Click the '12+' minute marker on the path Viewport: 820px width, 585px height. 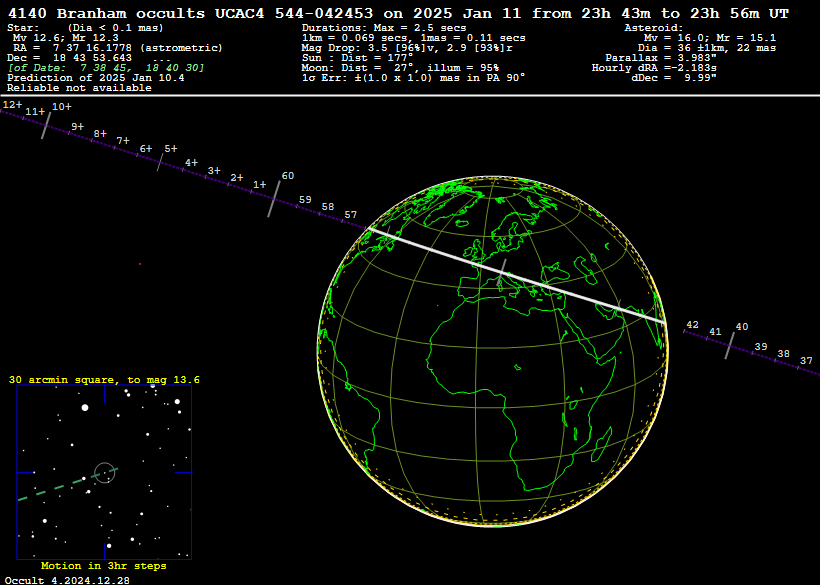(x=12, y=105)
